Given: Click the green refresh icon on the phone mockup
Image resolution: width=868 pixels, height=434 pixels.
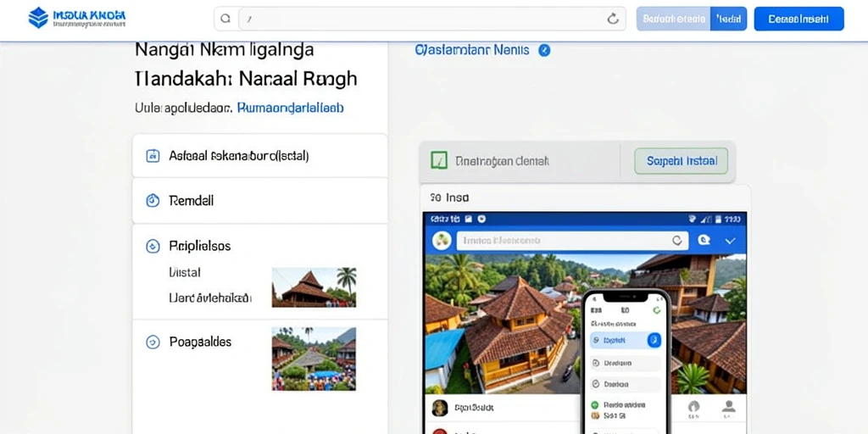Looking at the screenshot, I should [657, 310].
